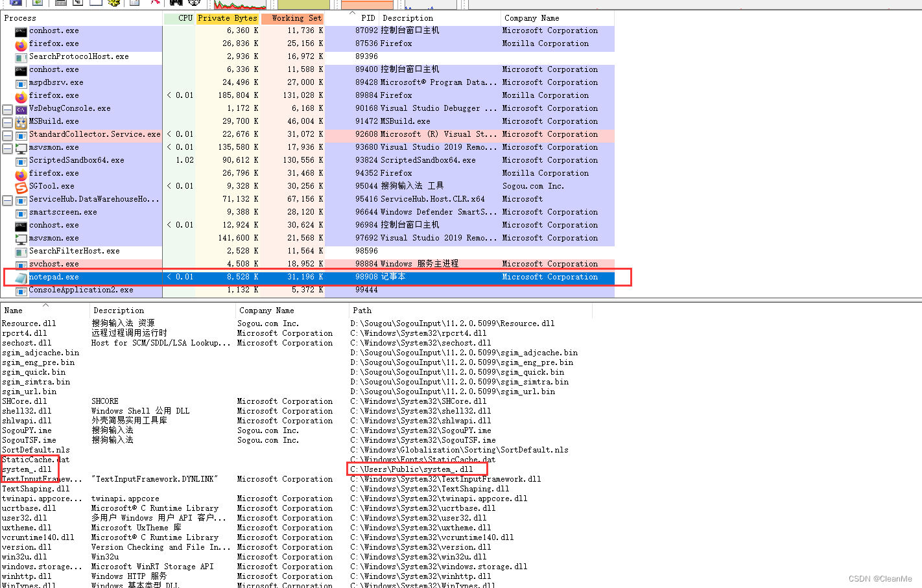This screenshot has height=588, width=922.
Task: Click the smartscreen.exe process icon
Action: (x=21, y=213)
